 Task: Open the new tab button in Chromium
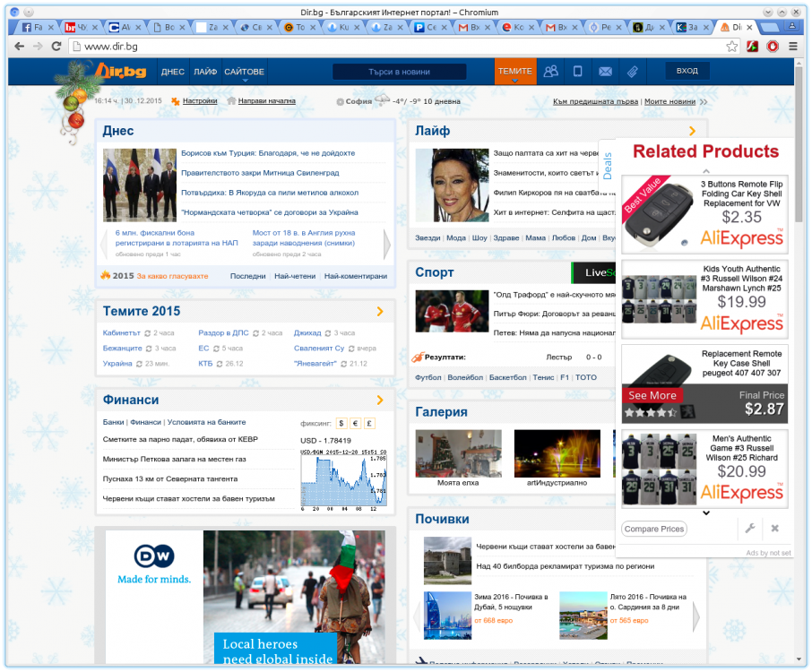coord(770,28)
